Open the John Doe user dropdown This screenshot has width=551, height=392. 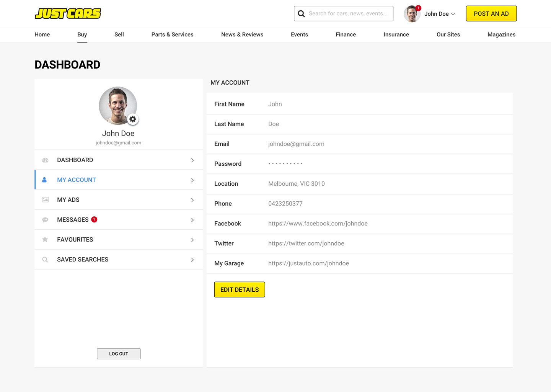click(439, 14)
